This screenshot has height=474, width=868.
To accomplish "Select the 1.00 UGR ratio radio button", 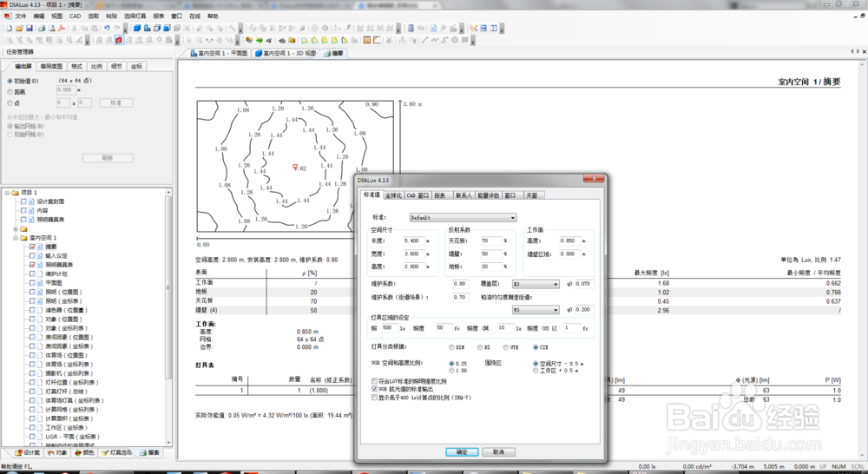I will pyautogui.click(x=452, y=371).
